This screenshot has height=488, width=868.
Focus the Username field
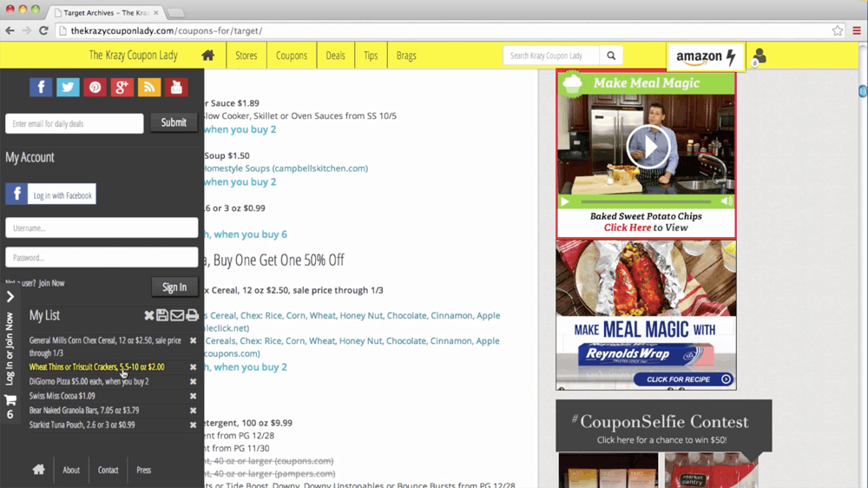click(x=102, y=228)
